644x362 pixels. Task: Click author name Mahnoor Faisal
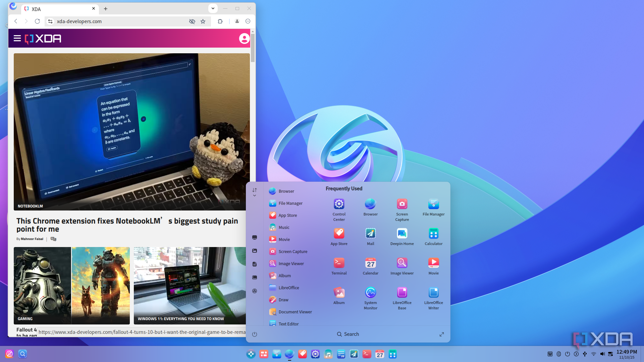(x=32, y=239)
